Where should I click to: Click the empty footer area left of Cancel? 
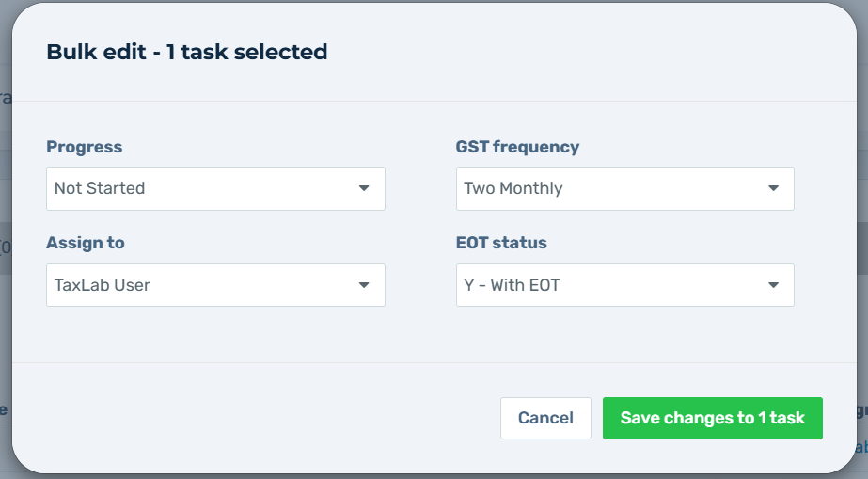(x=263, y=418)
